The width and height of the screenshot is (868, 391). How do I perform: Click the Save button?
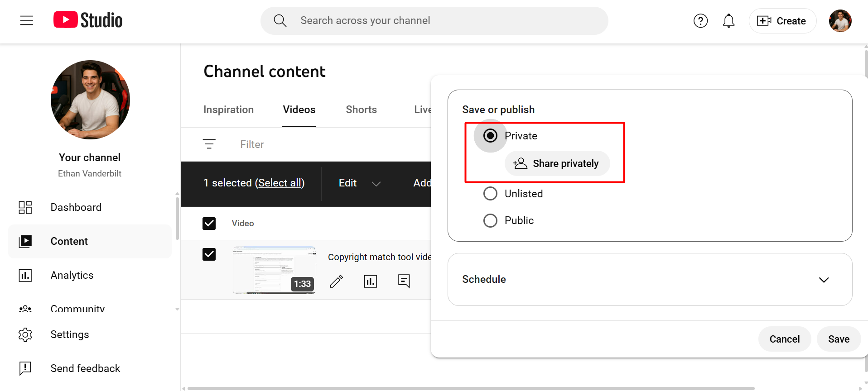coord(839,339)
